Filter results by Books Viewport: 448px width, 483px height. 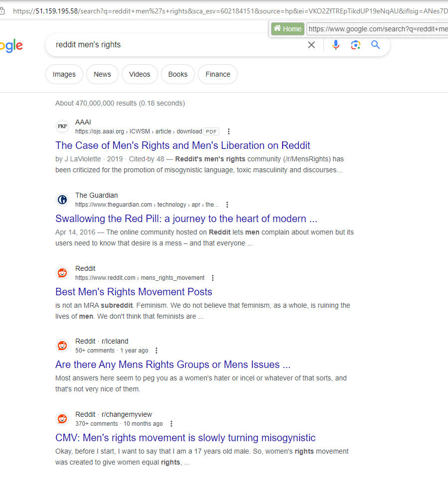[x=178, y=74]
